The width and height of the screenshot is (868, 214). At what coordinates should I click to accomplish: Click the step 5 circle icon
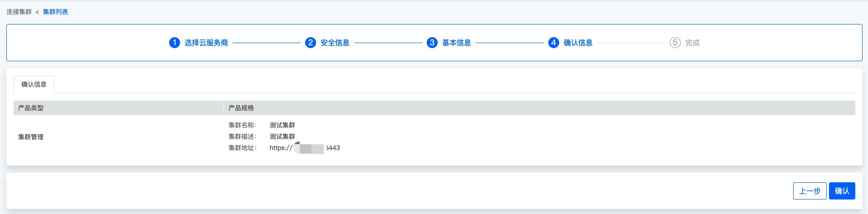pyautogui.click(x=675, y=43)
